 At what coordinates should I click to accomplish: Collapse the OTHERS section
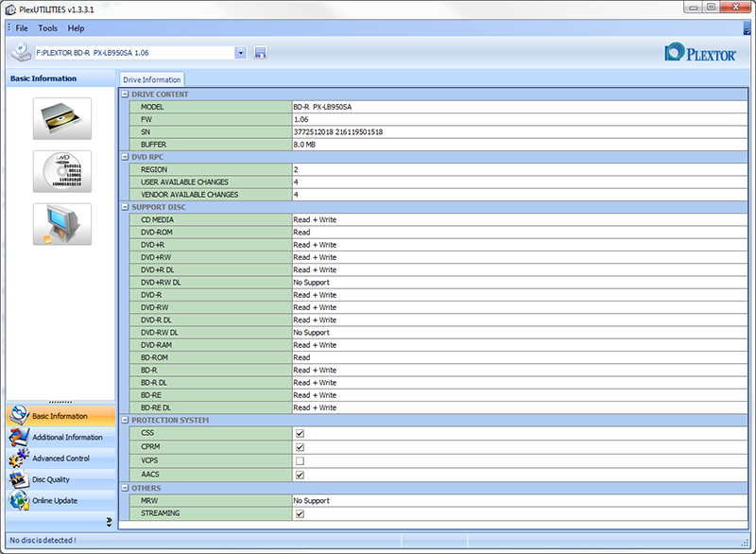pos(125,489)
